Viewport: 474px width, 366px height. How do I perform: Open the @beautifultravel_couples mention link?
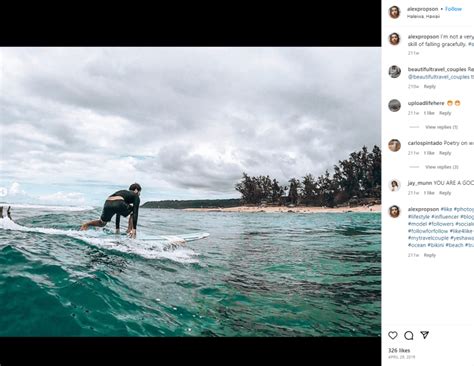439,77
